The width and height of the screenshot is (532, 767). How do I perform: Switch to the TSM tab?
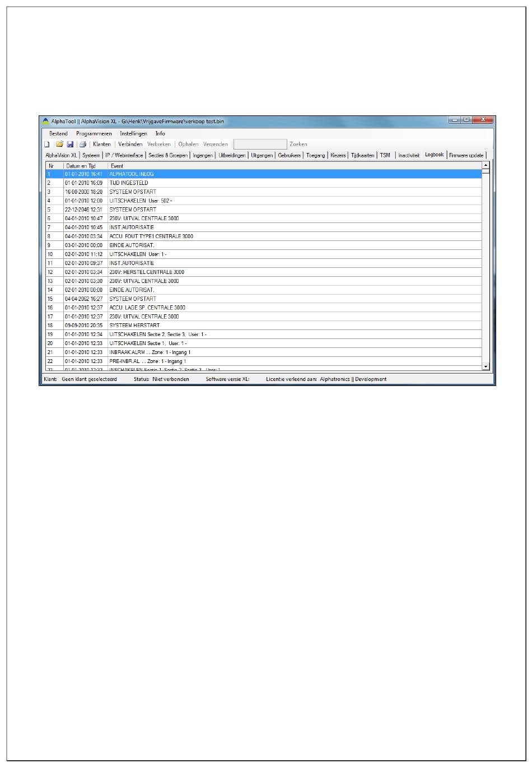coord(385,155)
